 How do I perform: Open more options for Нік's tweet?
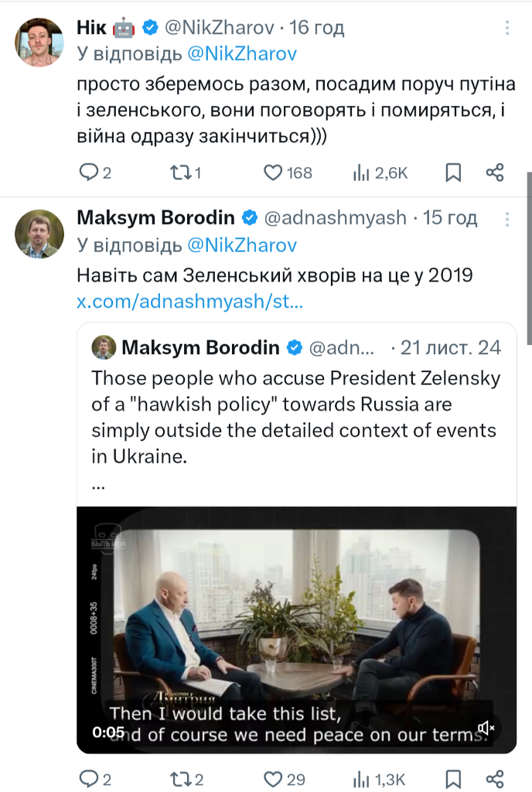coord(507,29)
